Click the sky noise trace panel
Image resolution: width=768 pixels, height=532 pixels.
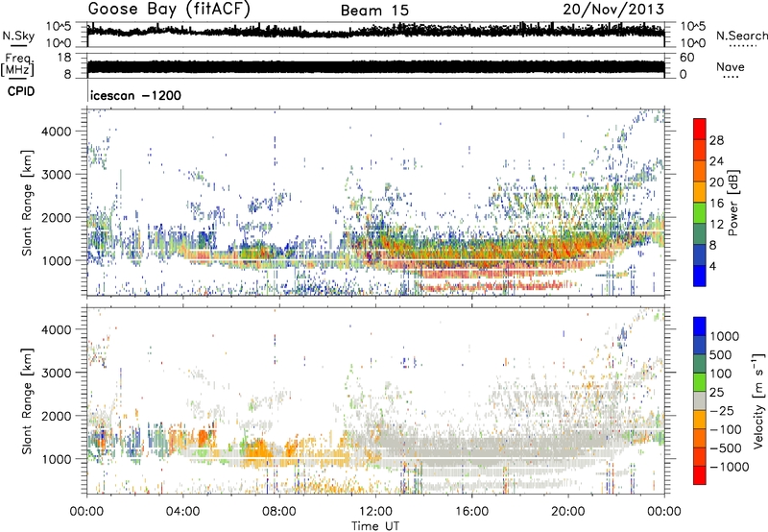tap(375, 35)
